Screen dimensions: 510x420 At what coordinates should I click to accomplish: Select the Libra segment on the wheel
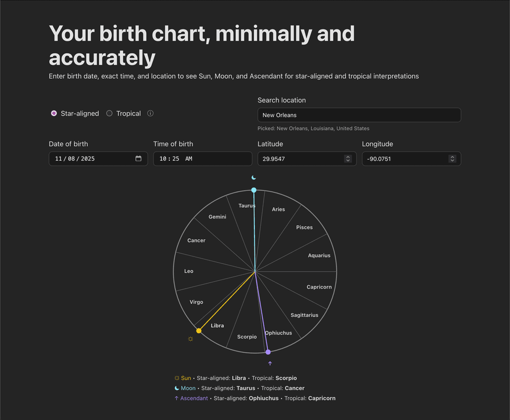coord(218,325)
